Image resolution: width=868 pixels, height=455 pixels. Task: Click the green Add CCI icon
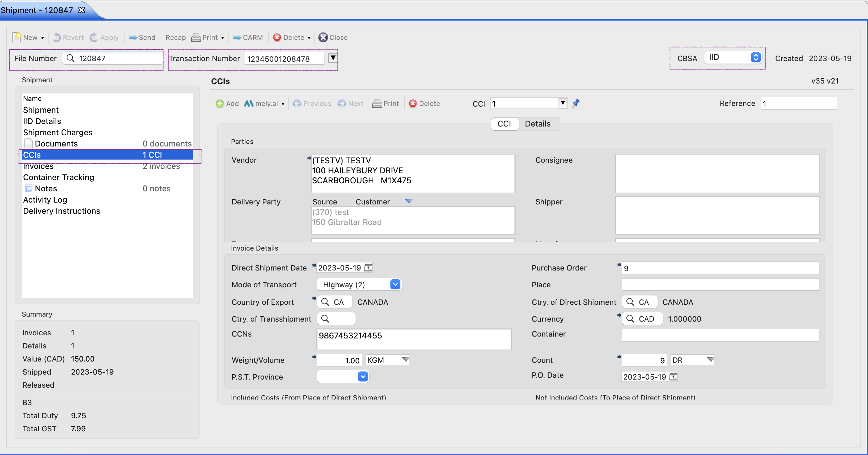[x=220, y=103]
